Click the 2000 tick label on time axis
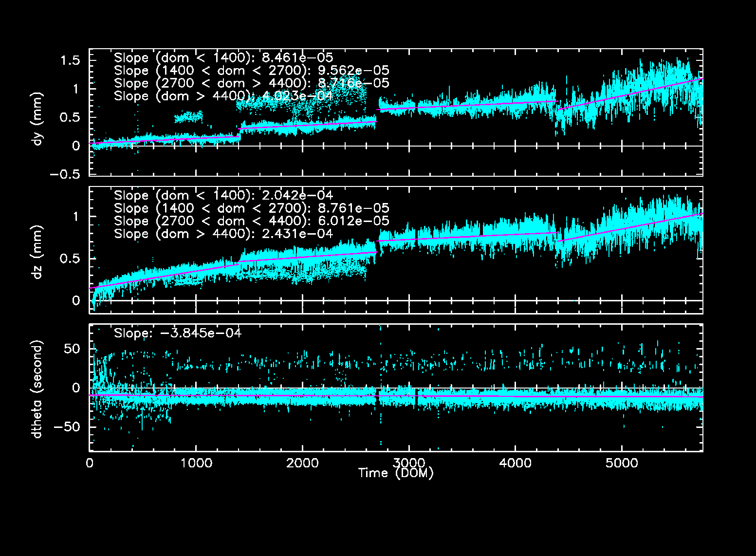The image size is (756, 556). pyautogui.click(x=302, y=463)
